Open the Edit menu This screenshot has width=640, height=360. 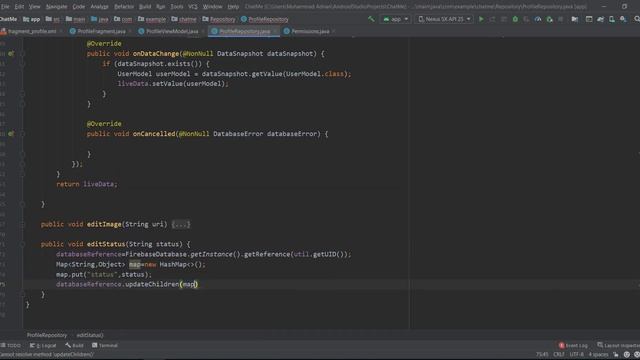coord(19,7)
